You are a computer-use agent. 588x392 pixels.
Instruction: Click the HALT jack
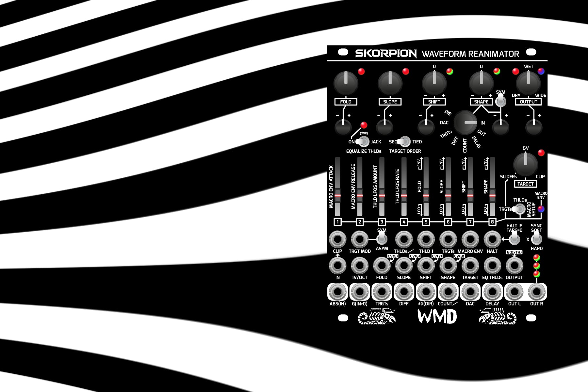click(x=492, y=239)
